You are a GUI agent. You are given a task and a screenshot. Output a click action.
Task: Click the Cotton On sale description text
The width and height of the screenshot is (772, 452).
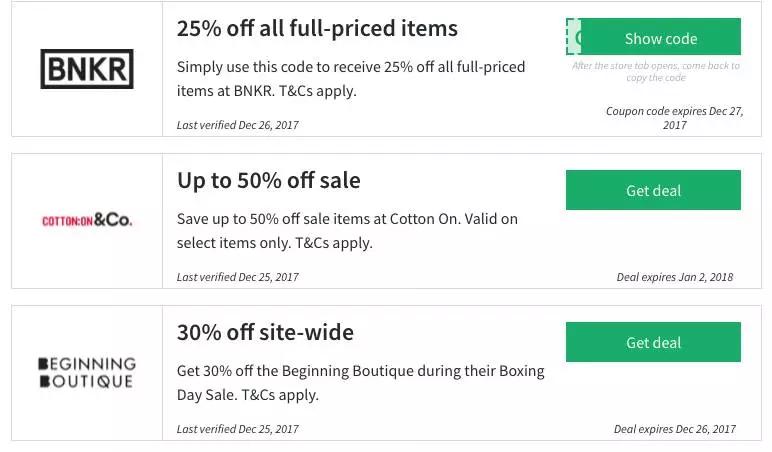click(x=347, y=231)
